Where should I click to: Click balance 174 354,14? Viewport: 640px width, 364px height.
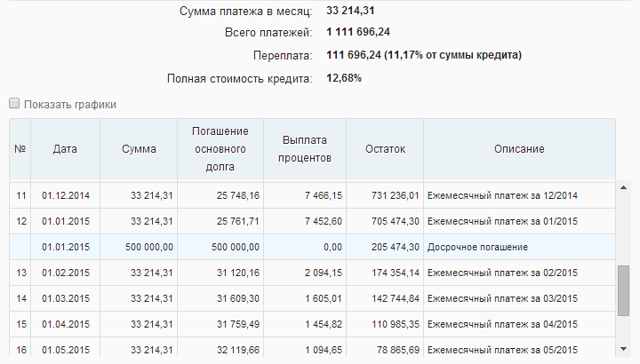(395, 273)
